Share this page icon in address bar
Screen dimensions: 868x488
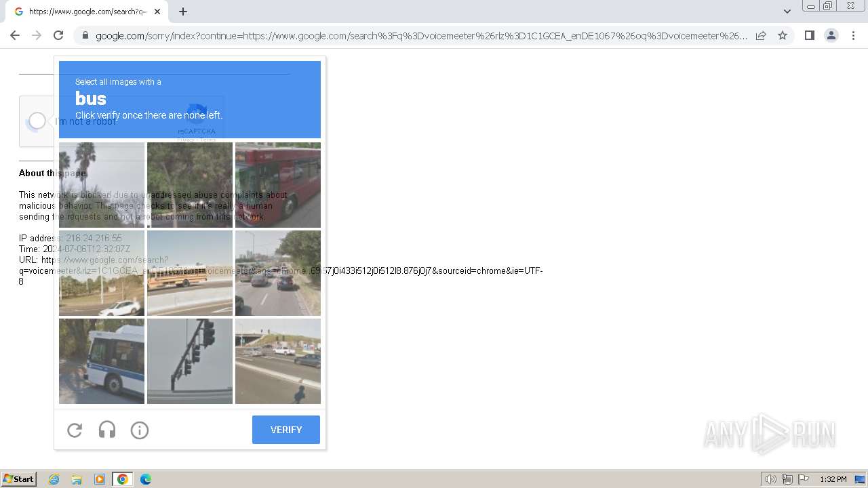tap(761, 35)
